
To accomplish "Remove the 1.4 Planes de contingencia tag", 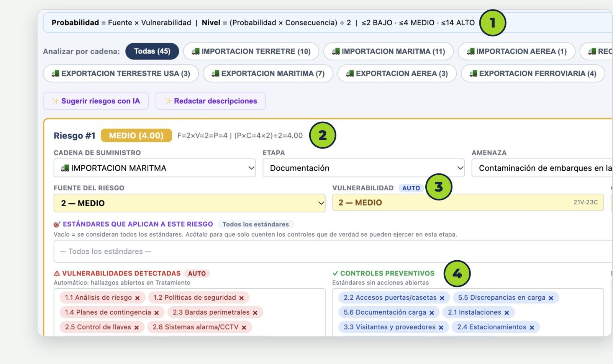I will point(157,313).
